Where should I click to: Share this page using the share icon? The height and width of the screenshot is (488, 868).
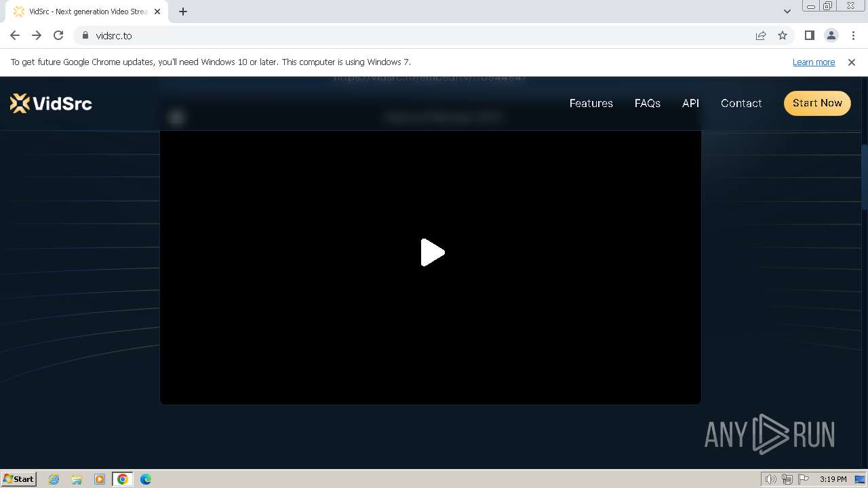pos(760,35)
